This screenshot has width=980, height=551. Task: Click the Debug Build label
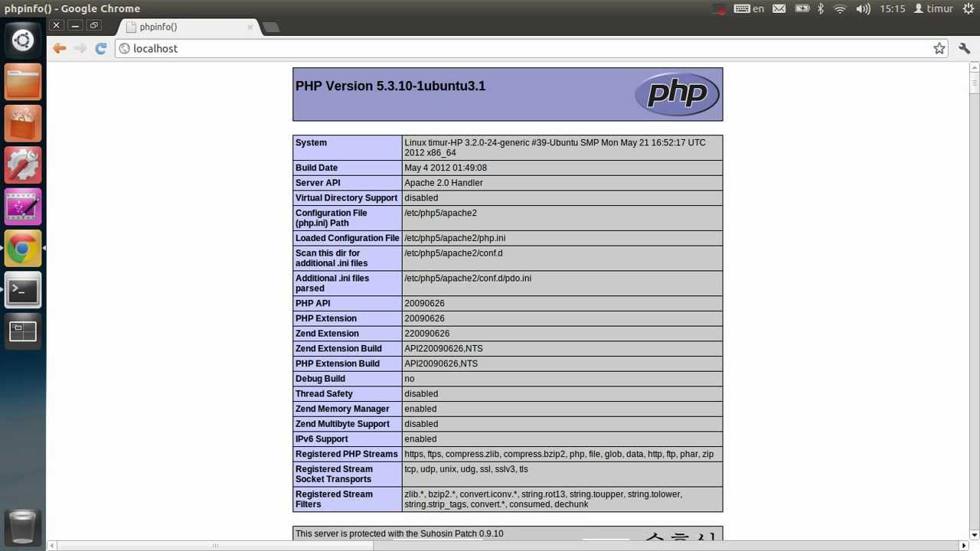(320, 379)
